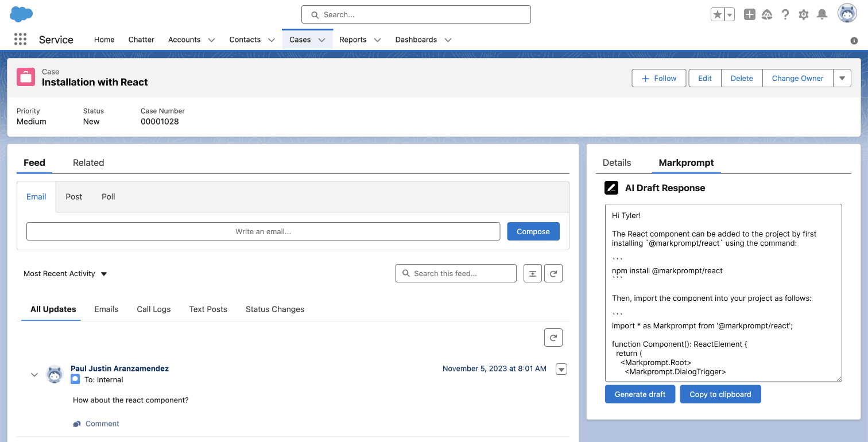
Task: Open the Help question mark icon
Action: point(785,15)
